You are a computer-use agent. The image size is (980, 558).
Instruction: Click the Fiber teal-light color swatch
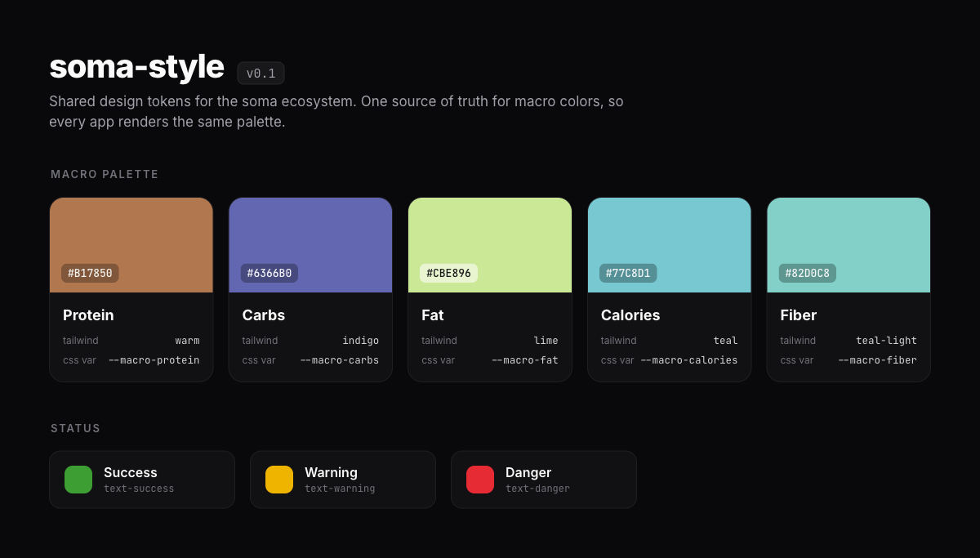pyautogui.click(x=849, y=245)
